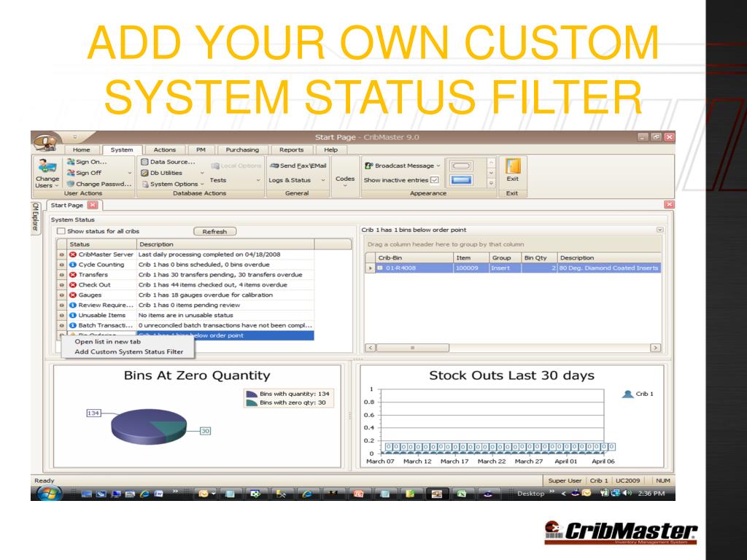Open the PM ribbon tab
Screen dimensions: 747x560
201,150
